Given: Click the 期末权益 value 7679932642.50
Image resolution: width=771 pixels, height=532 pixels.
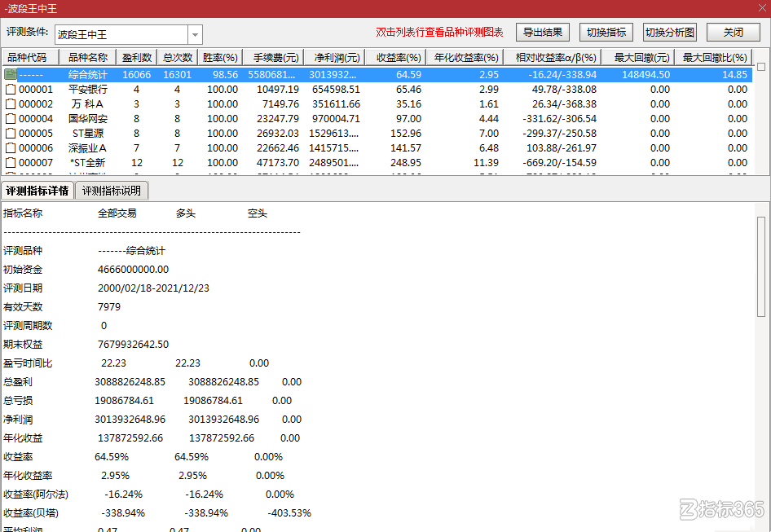Looking at the screenshot, I should [133, 344].
